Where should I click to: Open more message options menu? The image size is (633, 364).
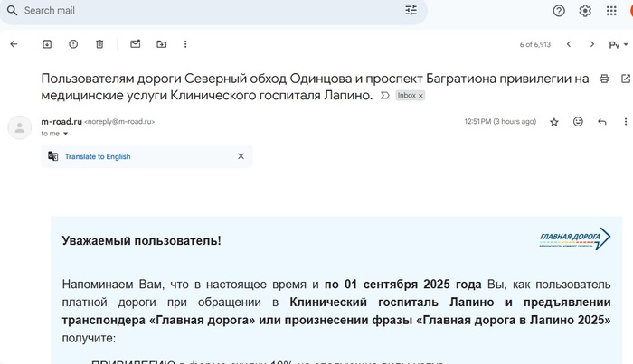tap(626, 121)
